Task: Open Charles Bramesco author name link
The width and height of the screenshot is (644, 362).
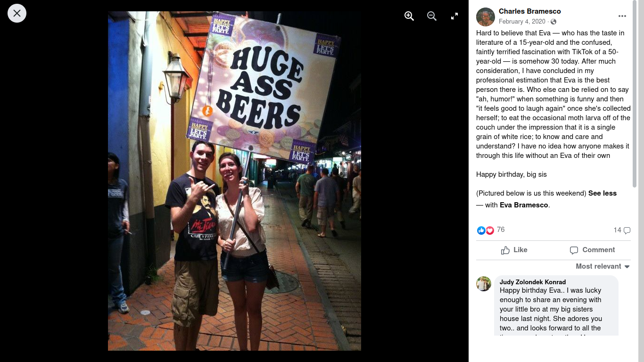Action: click(530, 11)
